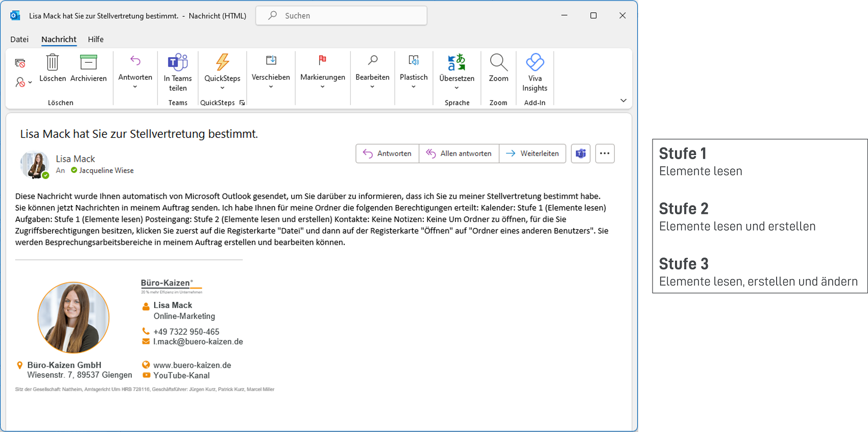
Task: Click the junk/block sender icon
Action: [x=20, y=82]
